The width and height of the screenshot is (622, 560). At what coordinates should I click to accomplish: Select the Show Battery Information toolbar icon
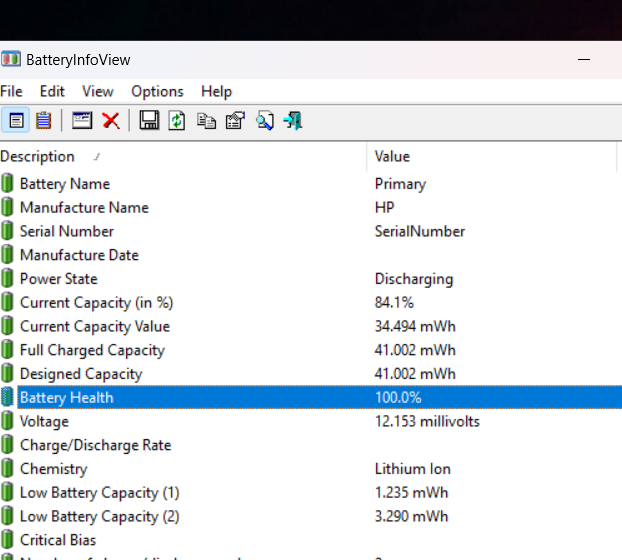click(15, 121)
